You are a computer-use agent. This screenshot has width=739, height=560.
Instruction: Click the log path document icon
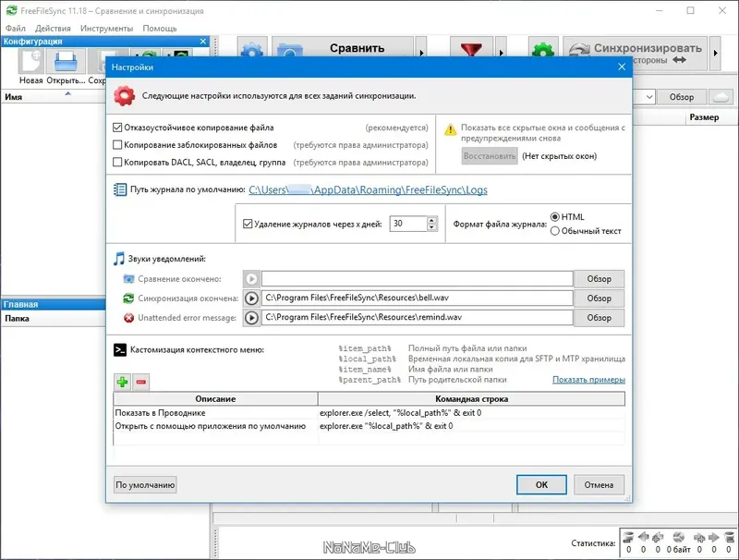120,189
